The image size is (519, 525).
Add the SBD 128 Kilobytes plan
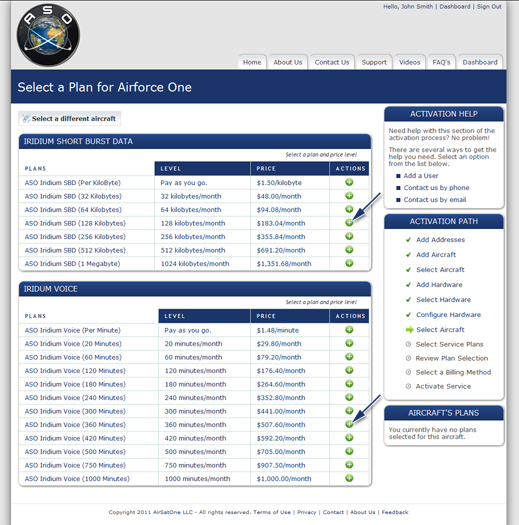(x=349, y=223)
